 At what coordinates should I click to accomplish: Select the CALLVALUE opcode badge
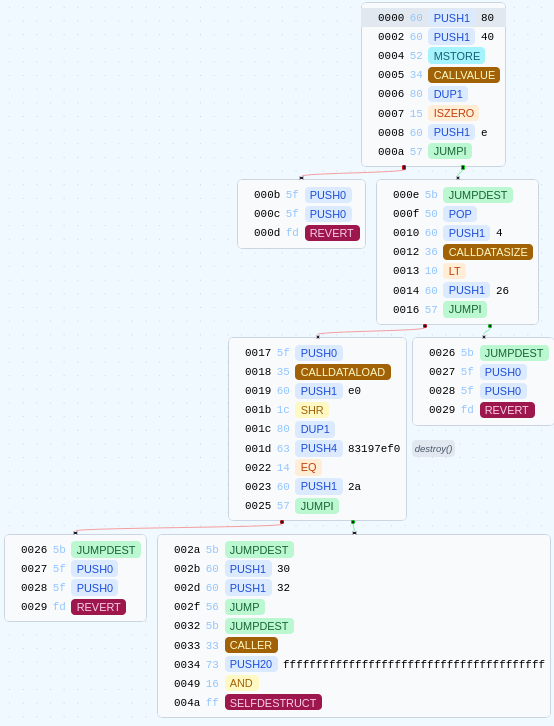(x=464, y=75)
